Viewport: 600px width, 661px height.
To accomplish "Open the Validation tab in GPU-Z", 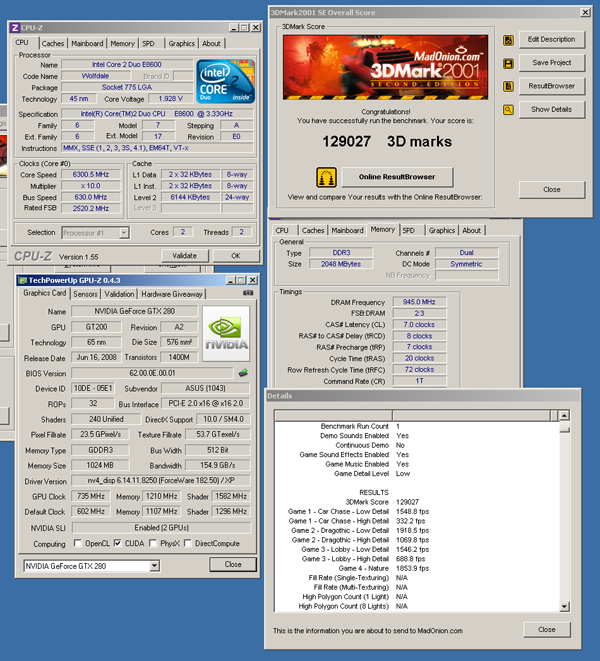I will (119, 294).
